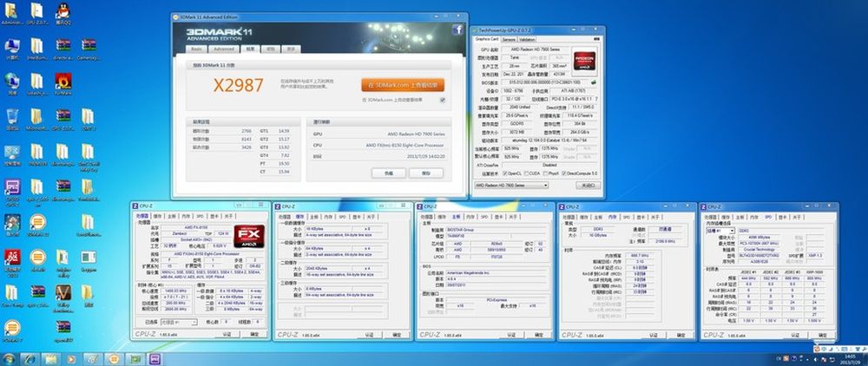
Task: Toggle the CUDA checkbox in GPU-Z
Action: point(527,173)
